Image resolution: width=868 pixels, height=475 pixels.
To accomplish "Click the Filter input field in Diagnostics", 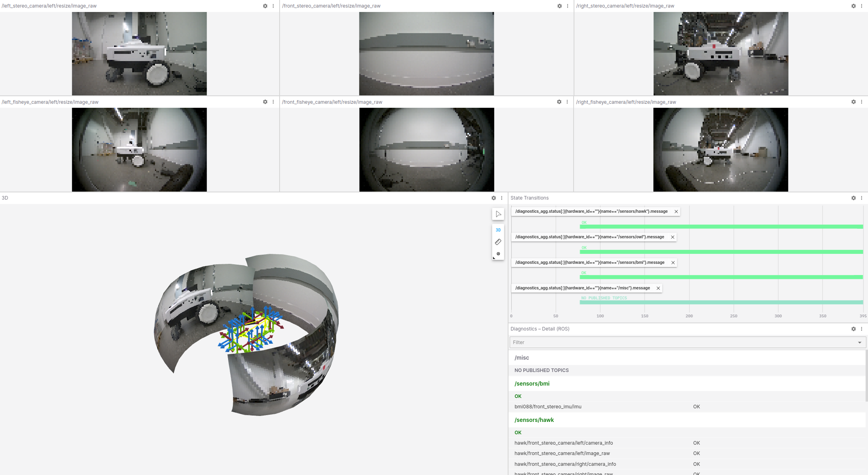I will pos(679,342).
